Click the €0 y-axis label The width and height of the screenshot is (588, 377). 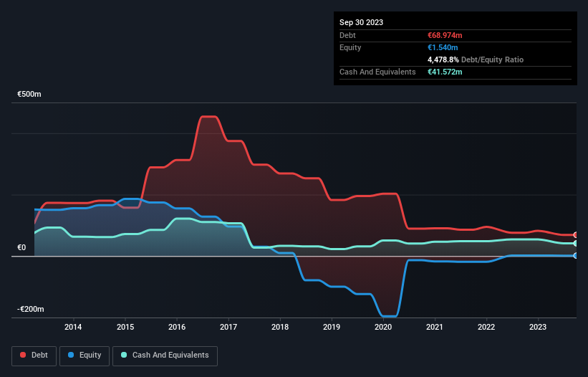click(x=21, y=247)
